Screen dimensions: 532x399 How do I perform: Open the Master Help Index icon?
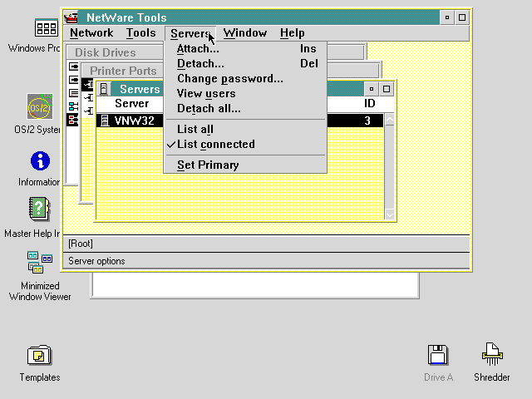point(39,209)
